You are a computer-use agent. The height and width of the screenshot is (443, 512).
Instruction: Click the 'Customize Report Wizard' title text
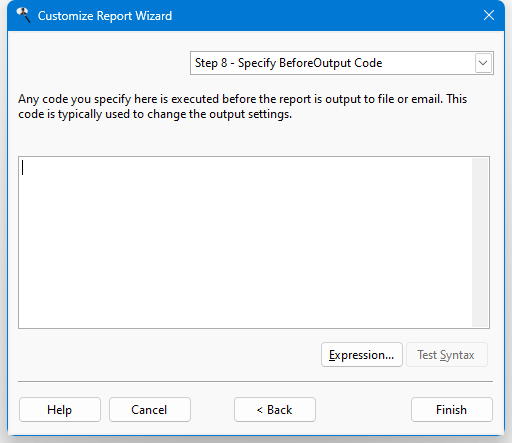tap(105, 16)
